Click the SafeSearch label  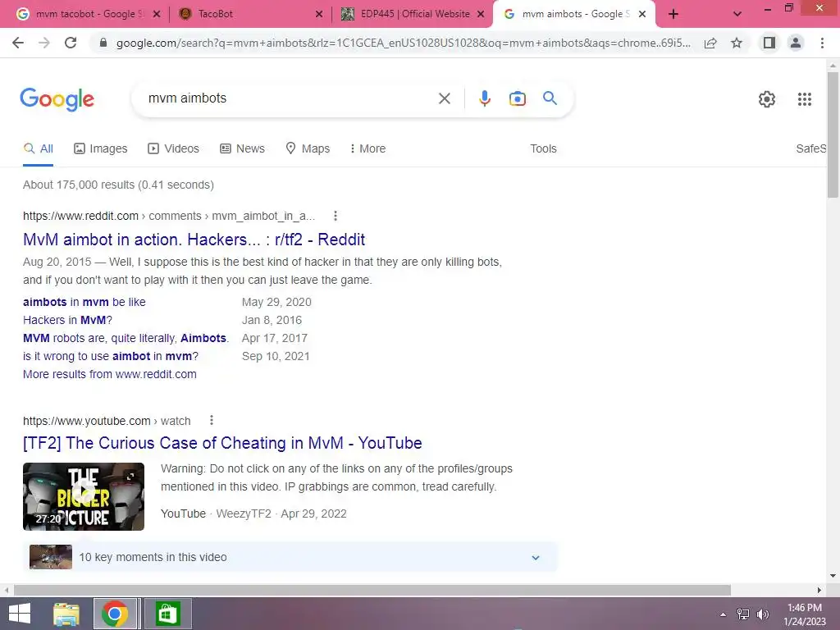coord(811,148)
